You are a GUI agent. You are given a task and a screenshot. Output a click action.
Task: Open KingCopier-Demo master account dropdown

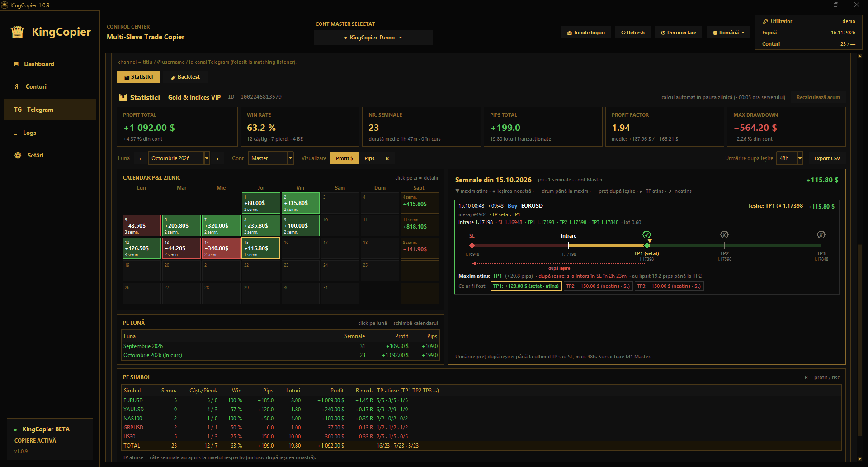point(373,38)
